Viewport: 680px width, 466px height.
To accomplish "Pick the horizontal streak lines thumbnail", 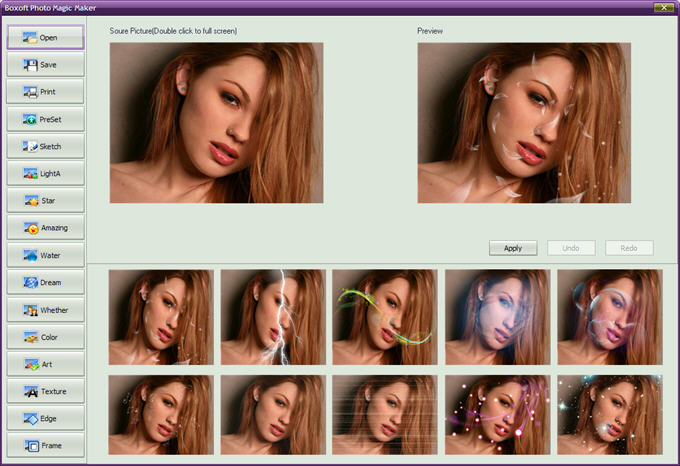I will click(x=385, y=415).
